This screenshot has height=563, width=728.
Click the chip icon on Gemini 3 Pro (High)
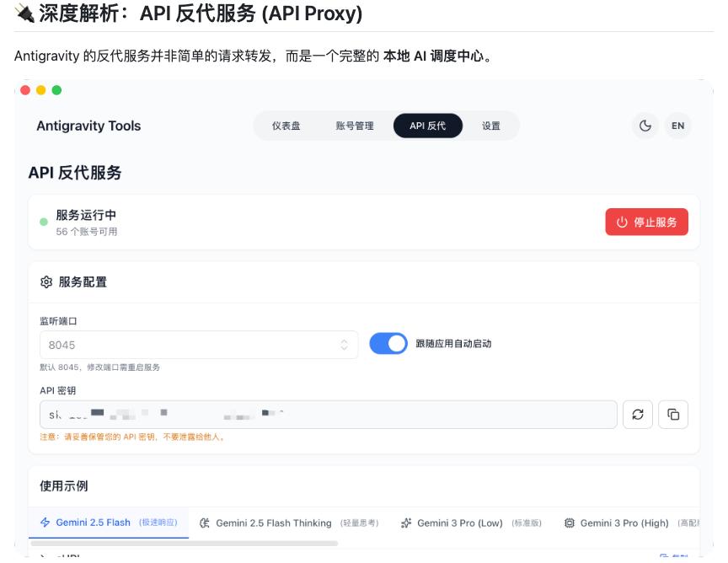570,524
